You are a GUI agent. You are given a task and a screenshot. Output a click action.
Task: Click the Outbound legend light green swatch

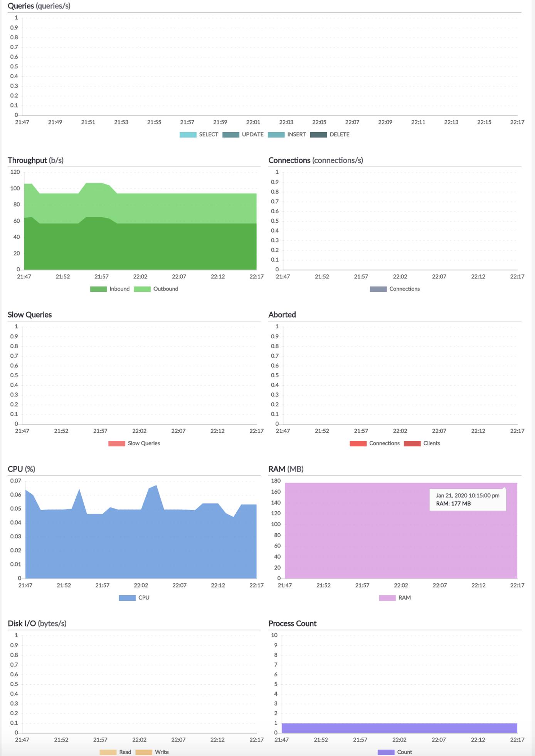point(142,289)
